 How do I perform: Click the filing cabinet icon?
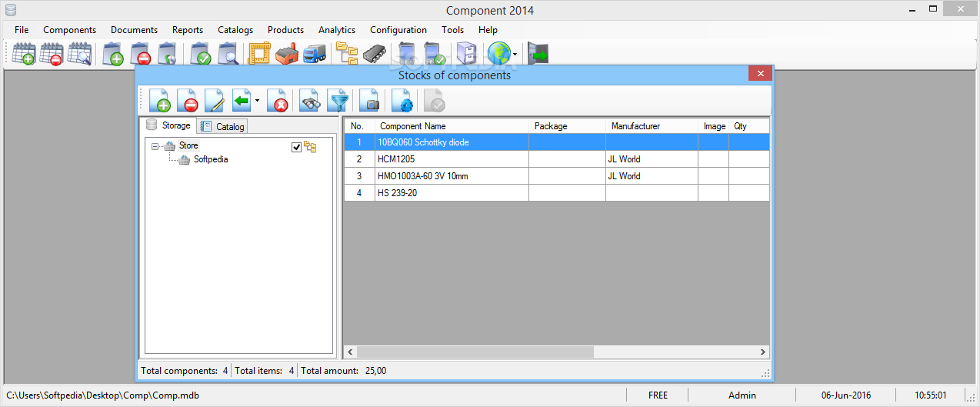[x=467, y=54]
